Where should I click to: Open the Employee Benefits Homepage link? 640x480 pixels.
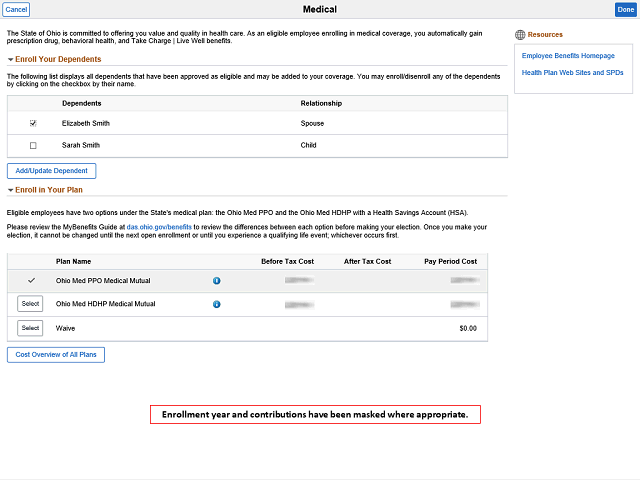[x=568, y=56]
